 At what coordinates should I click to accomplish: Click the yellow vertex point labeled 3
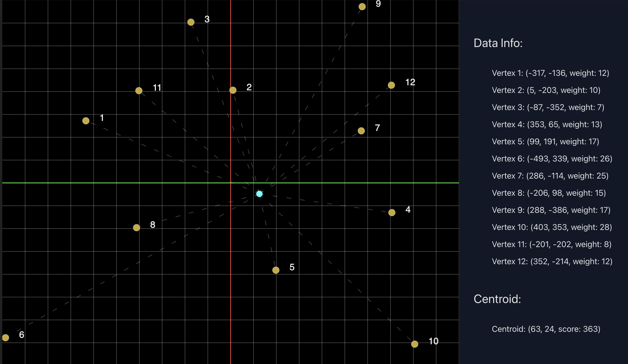[x=191, y=22]
